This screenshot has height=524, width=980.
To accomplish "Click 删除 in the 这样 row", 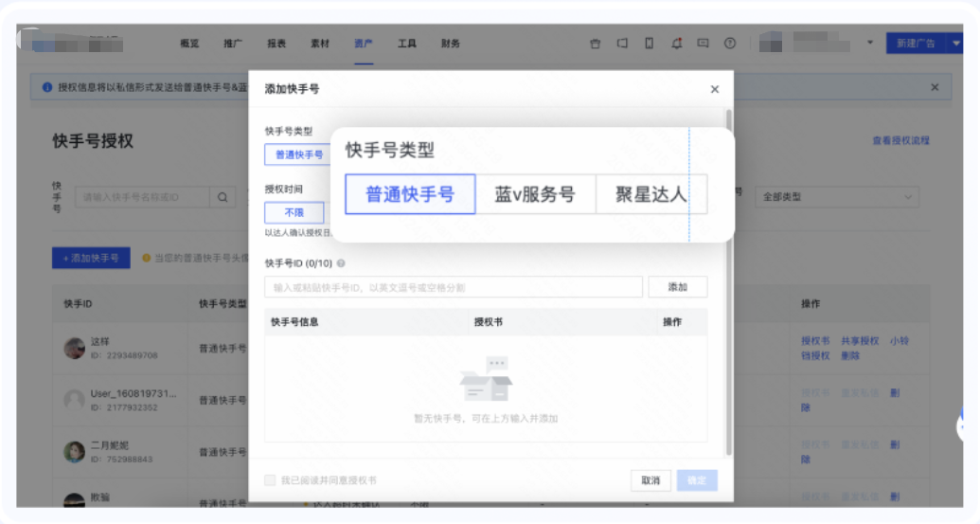I will point(850,355).
